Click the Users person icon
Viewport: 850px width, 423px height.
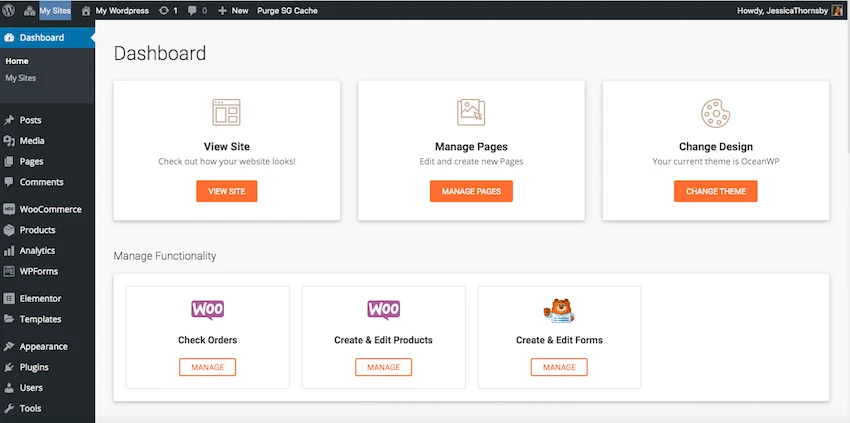click(9, 388)
